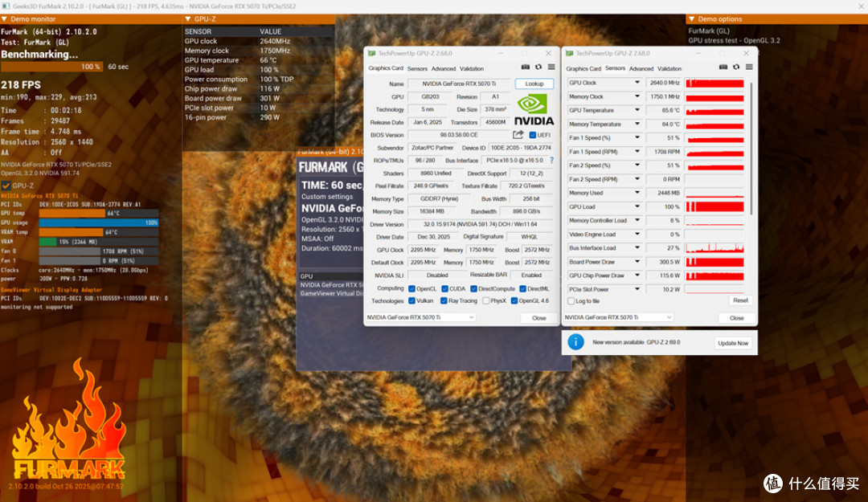Screen dimensions: 868x502
Task: Click the Driver Version field
Action: click(480, 224)
